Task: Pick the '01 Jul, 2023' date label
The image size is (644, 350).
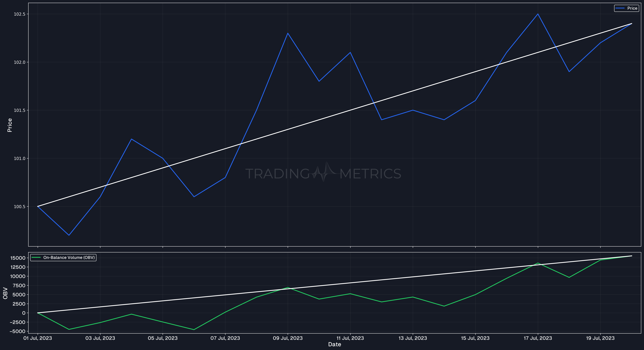Action: [38, 338]
